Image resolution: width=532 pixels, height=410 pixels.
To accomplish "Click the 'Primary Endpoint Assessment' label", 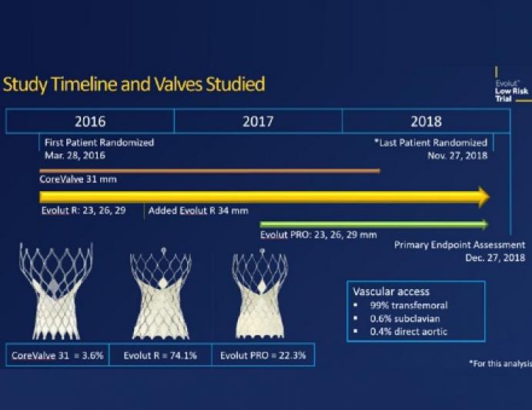I will [x=460, y=245].
